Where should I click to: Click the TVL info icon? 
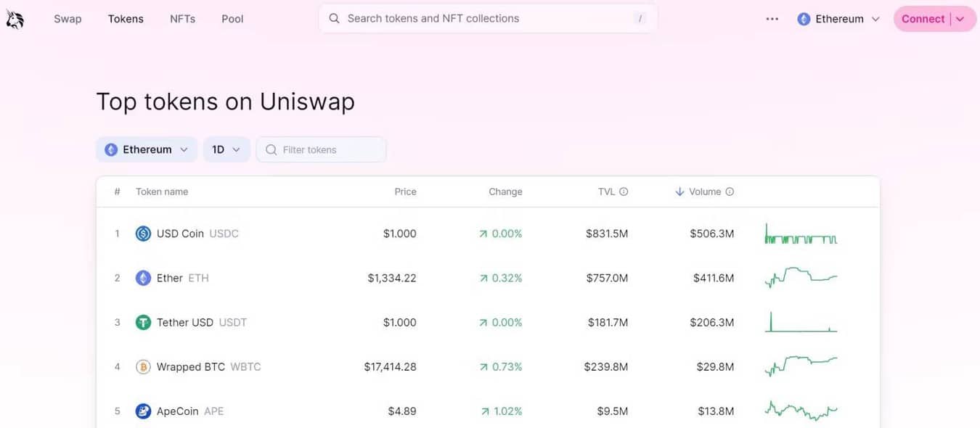623,191
